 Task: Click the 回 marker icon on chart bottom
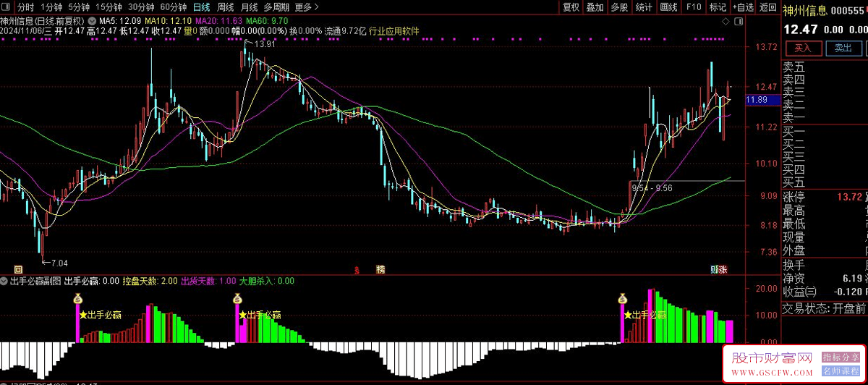tap(18, 269)
